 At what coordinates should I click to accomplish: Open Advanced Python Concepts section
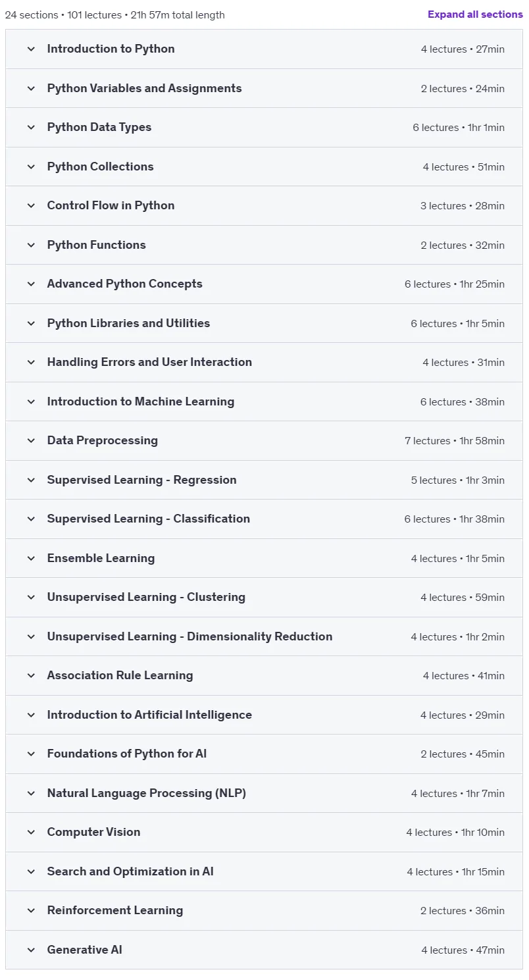click(x=264, y=284)
